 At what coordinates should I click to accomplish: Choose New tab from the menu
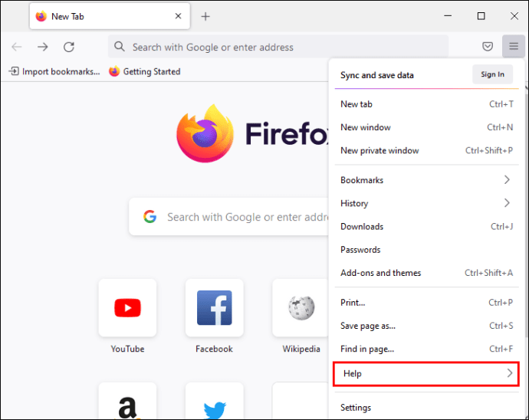click(426, 104)
